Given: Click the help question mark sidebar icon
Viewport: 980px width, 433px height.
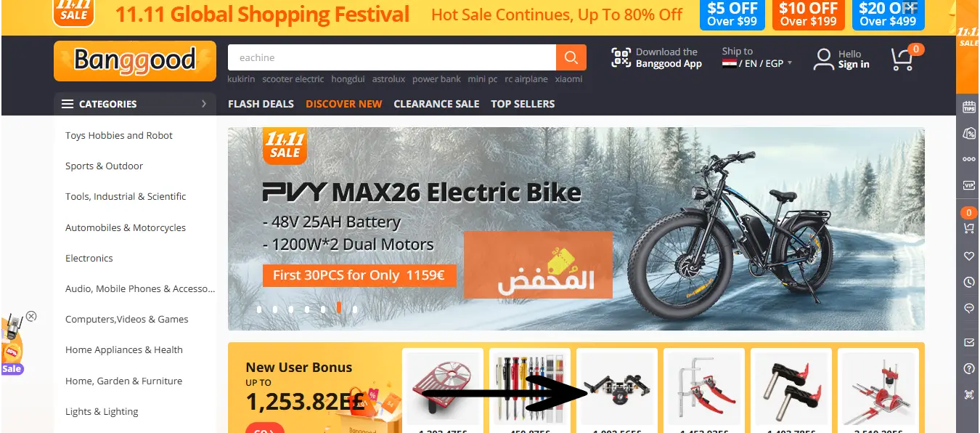Looking at the screenshot, I should (x=968, y=369).
